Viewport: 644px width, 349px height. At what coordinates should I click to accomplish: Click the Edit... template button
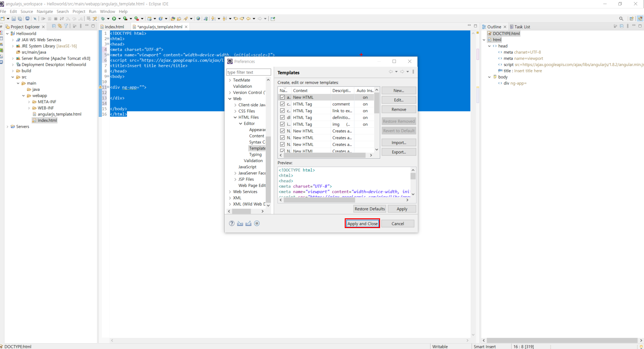click(399, 100)
